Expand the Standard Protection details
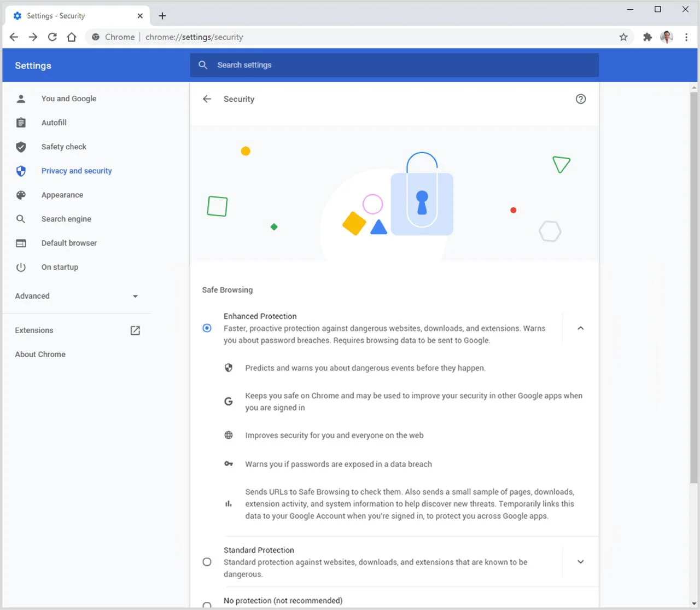The height and width of the screenshot is (610, 700). 581,562
